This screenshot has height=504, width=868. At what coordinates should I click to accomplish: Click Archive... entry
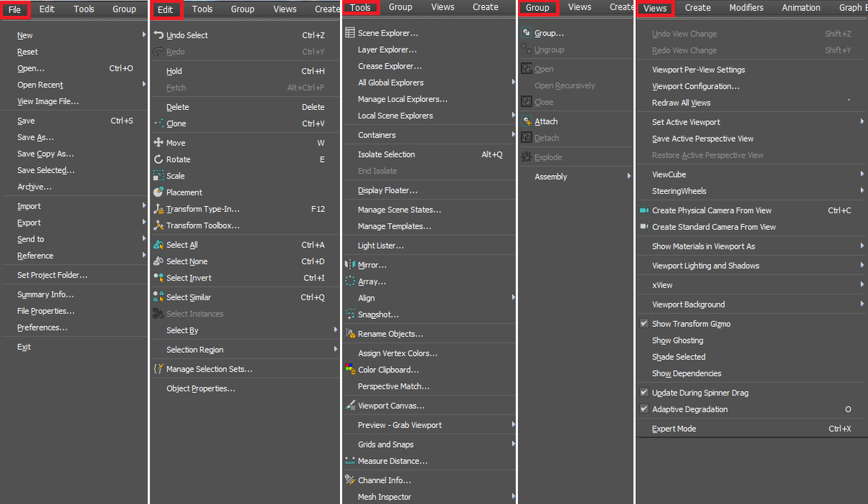pos(35,187)
